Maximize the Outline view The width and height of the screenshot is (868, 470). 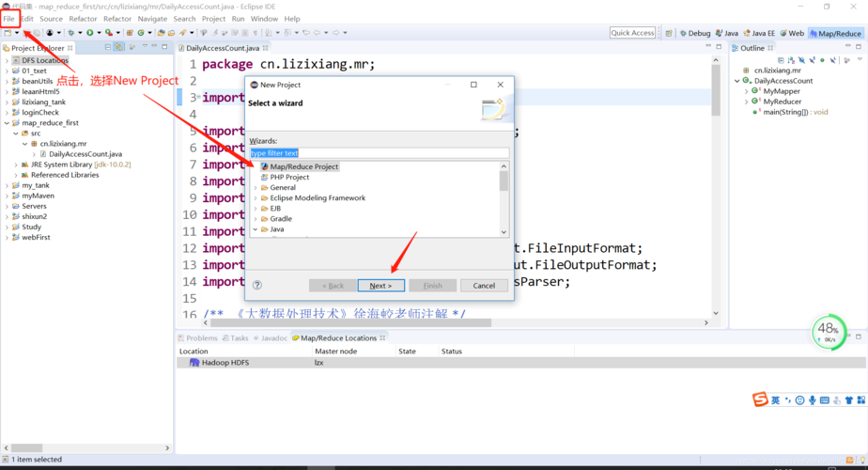(859, 47)
